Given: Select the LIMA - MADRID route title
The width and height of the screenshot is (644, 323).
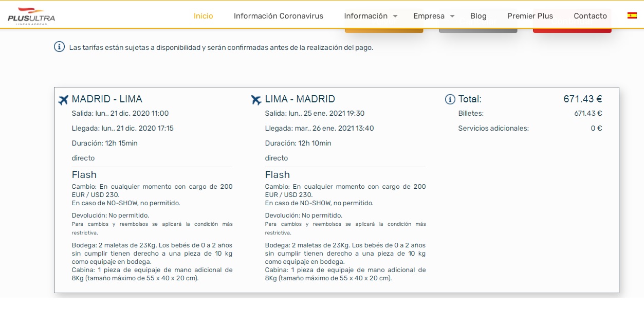Looking at the screenshot, I should point(300,99).
